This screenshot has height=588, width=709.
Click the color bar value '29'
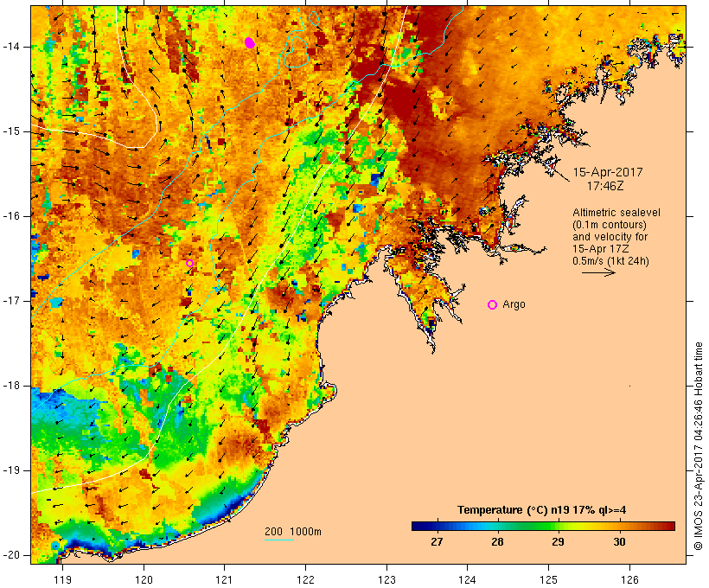pyautogui.click(x=558, y=542)
